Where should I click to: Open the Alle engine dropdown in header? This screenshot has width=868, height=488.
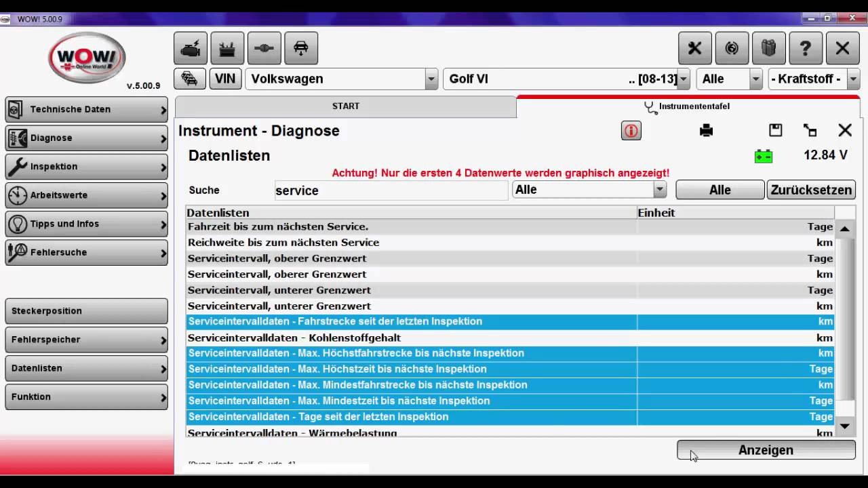coord(756,79)
